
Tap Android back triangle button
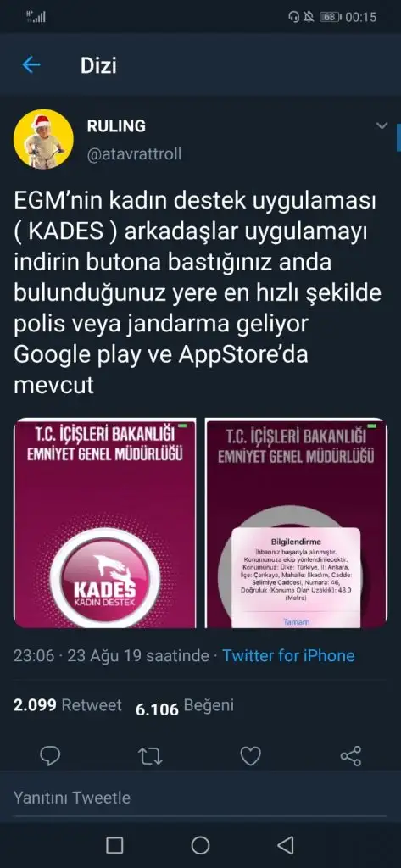pos(285,845)
